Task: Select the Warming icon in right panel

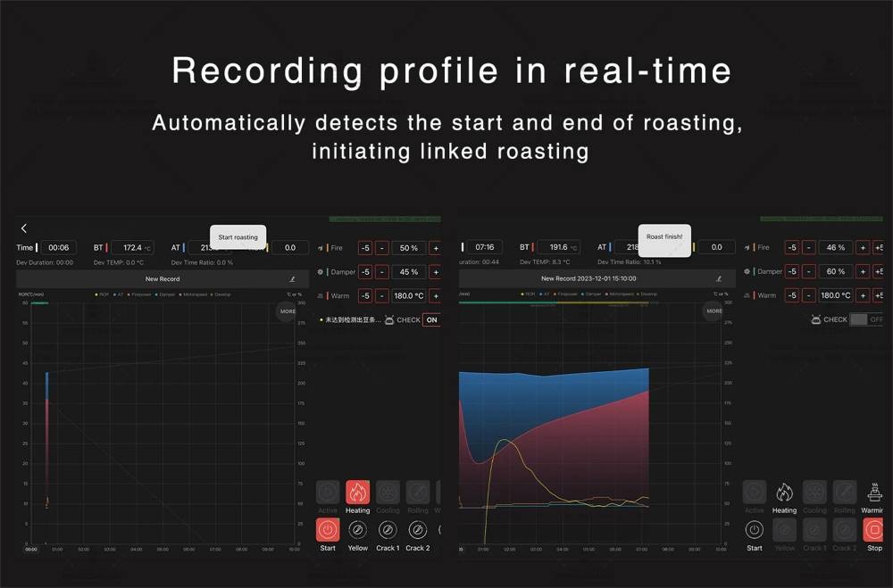Action: pyautogui.click(x=873, y=493)
